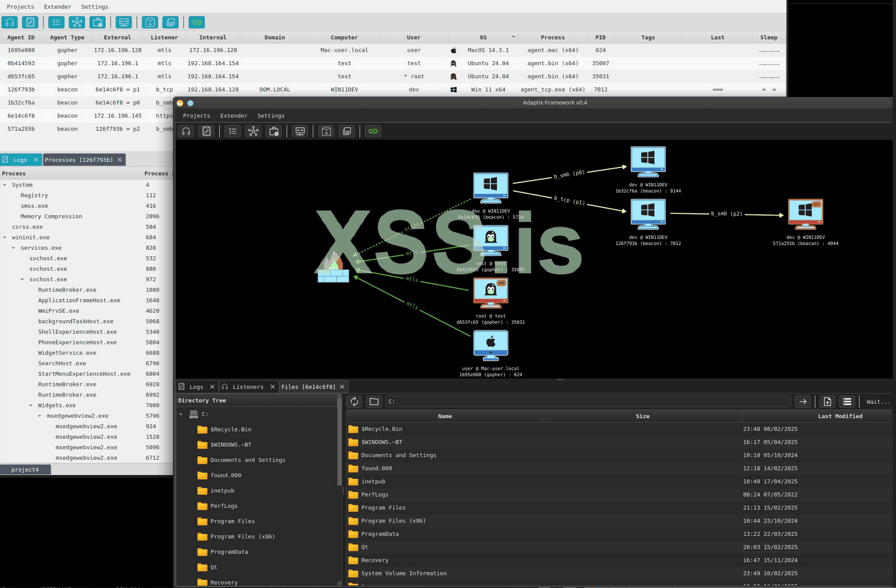
Task: Open the Extender menu in dark window
Action: pos(234,116)
